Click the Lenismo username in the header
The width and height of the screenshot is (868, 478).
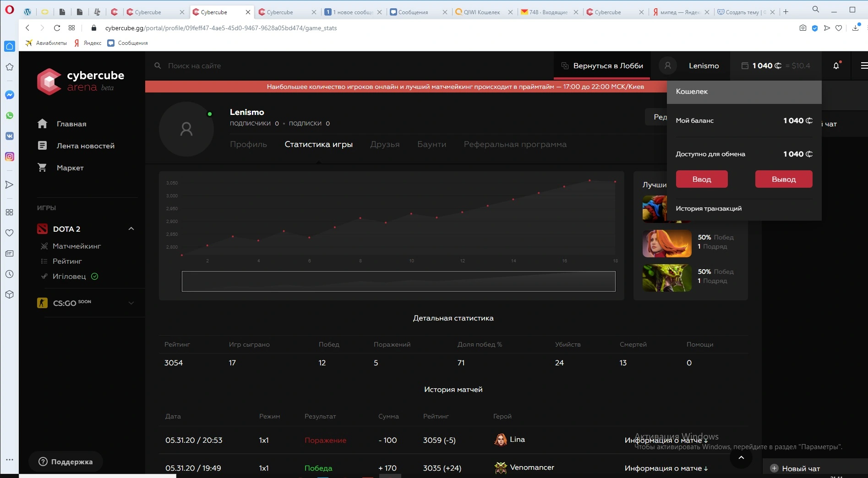[704, 65]
